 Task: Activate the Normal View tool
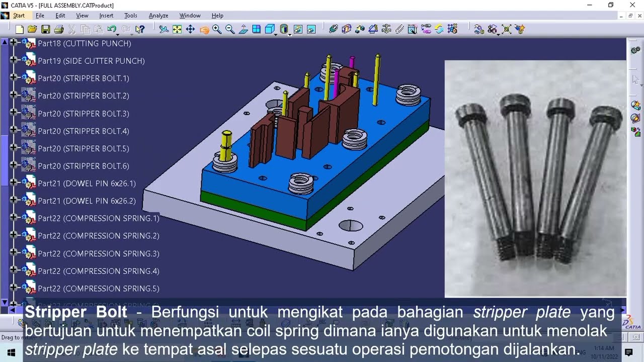pyautogui.click(x=243, y=30)
